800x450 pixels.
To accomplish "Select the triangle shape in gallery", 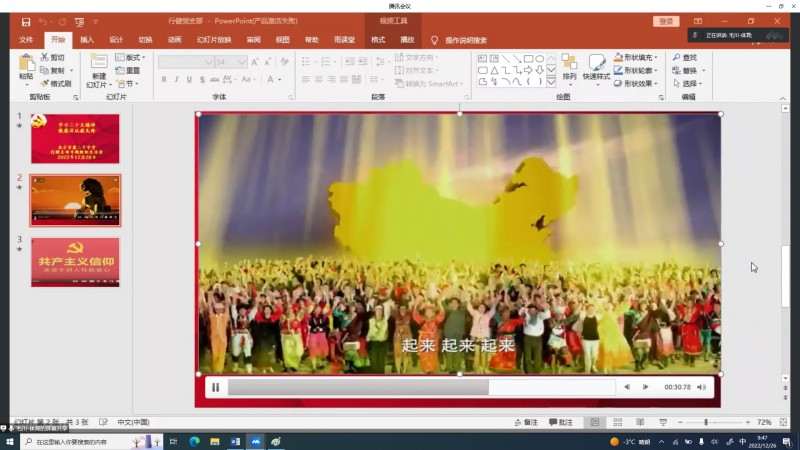I will pyautogui.click(x=494, y=70).
